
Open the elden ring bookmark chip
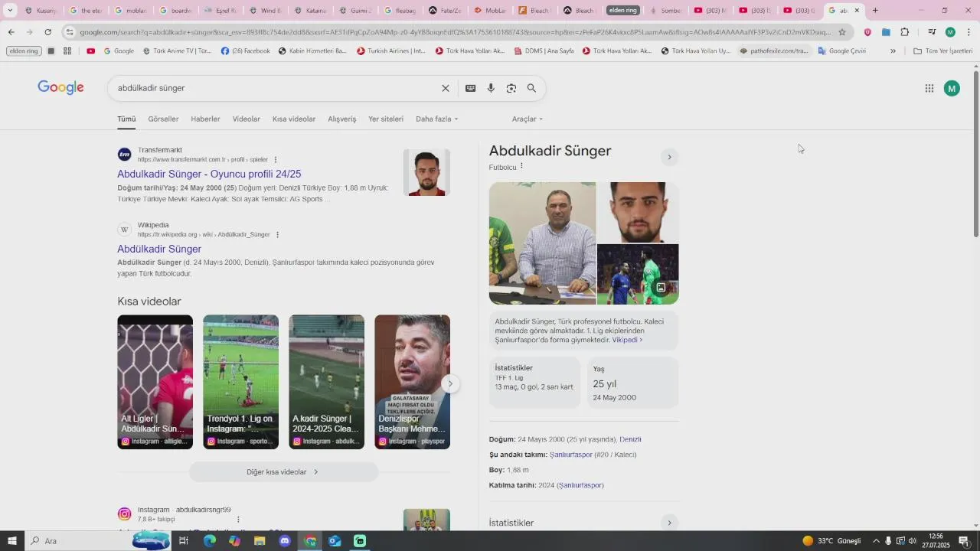[x=24, y=51]
